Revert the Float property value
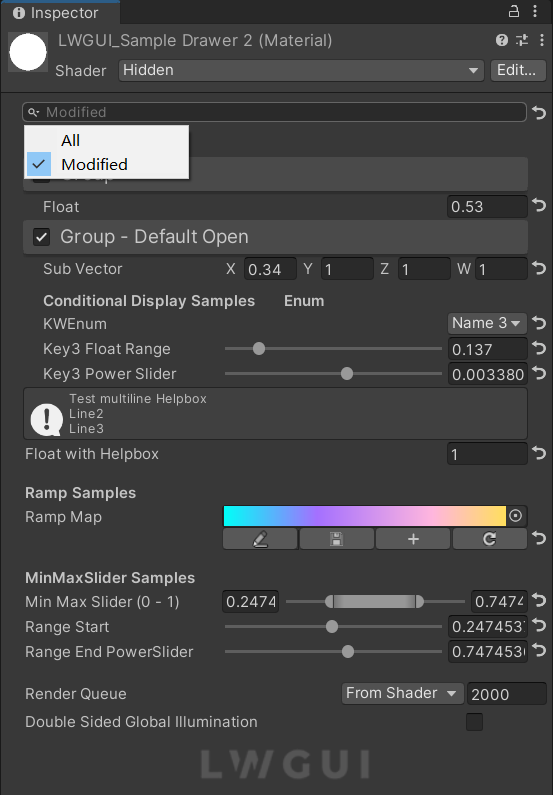The width and height of the screenshot is (553, 795). tap(539, 206)
